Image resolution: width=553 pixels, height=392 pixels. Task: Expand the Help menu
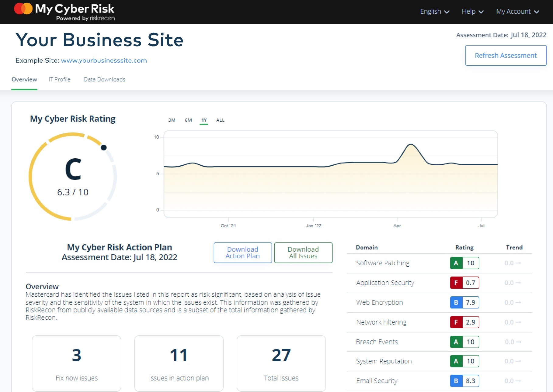(472, 11)
